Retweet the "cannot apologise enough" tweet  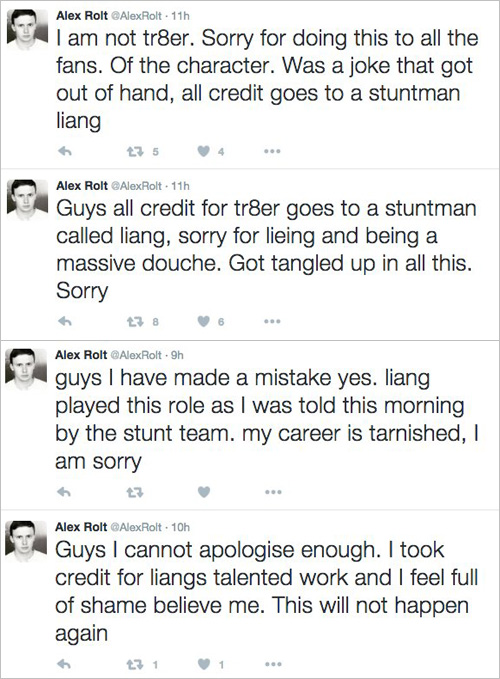134,664
